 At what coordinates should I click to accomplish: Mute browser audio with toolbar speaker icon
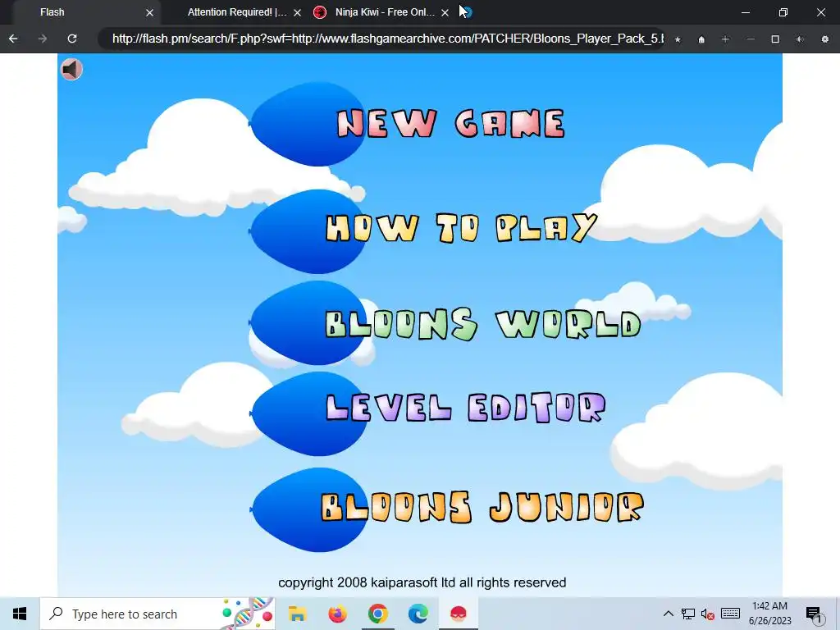[x=800, y=39]
